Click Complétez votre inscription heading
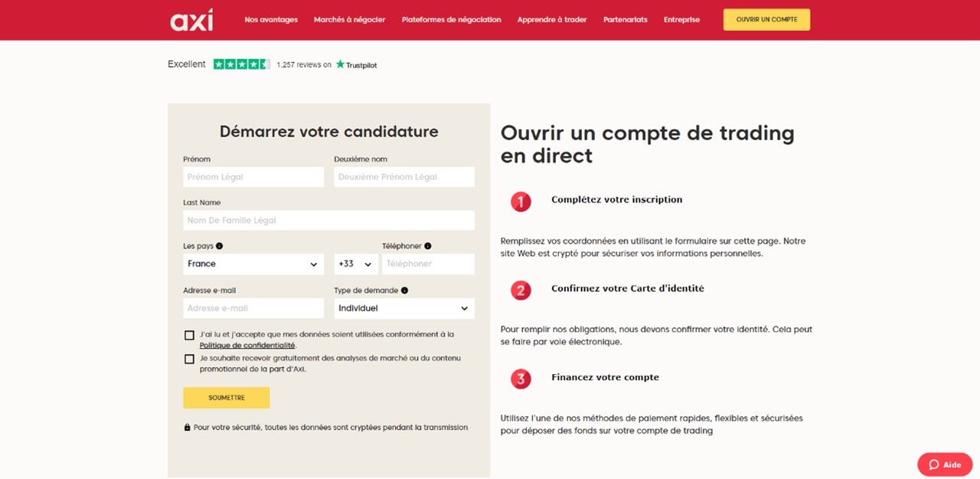This screenshot has width=980, height=479. tap(616, 199)
